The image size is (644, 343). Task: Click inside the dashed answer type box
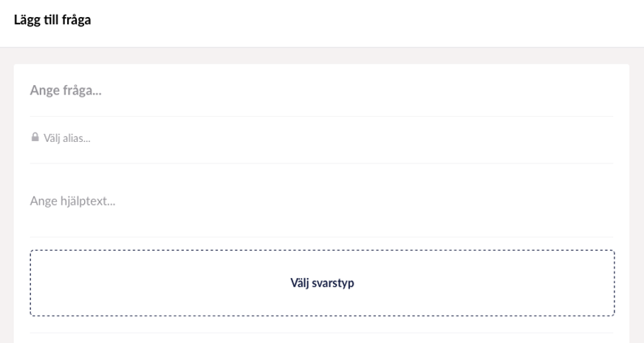pyautogui.click(x=322, y=283)
